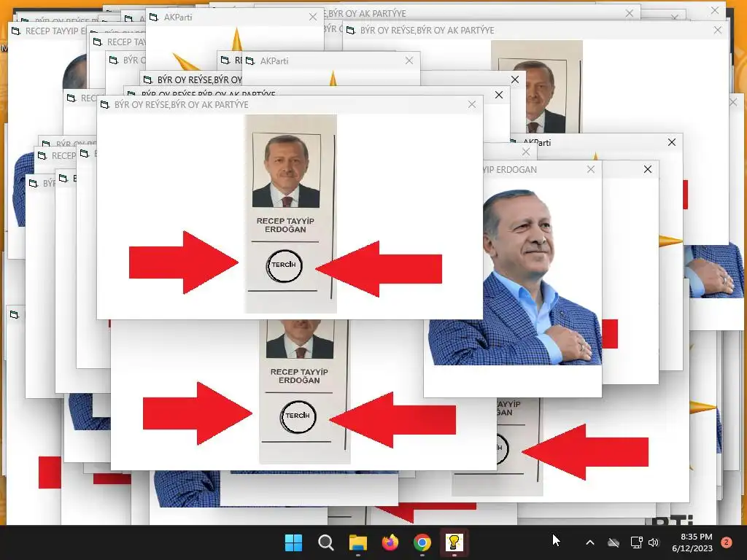This screenshot has width=747, height=560.
Task: Close the wide BÝR OY REÝSE window at top right
Action: (x=718, y=30)
